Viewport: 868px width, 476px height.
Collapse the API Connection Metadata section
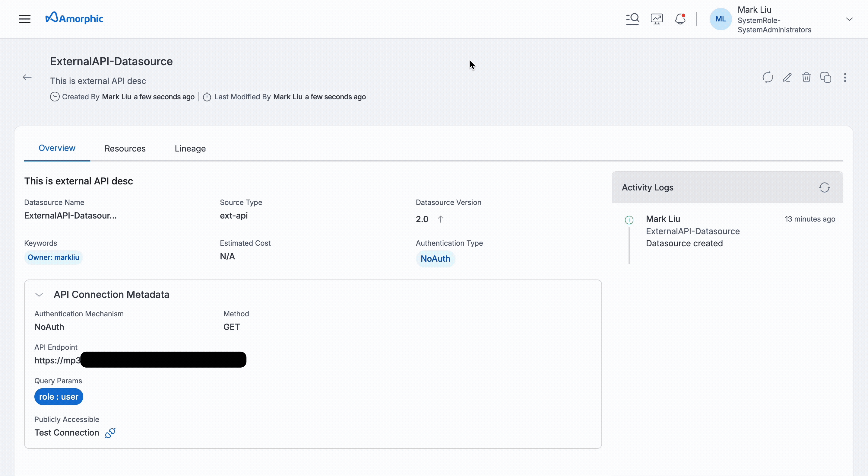(39, 294)
